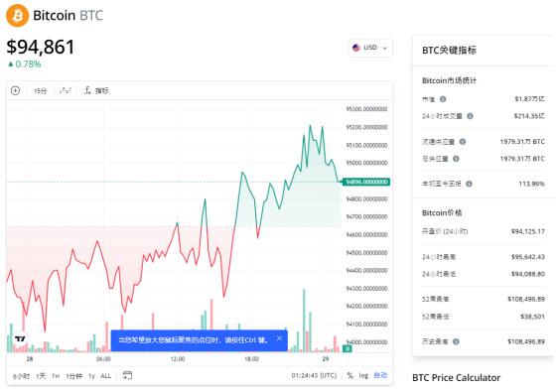The image size is (557, 392).
Task: Open the compare/add symbol plus icon
Action: 15,91
